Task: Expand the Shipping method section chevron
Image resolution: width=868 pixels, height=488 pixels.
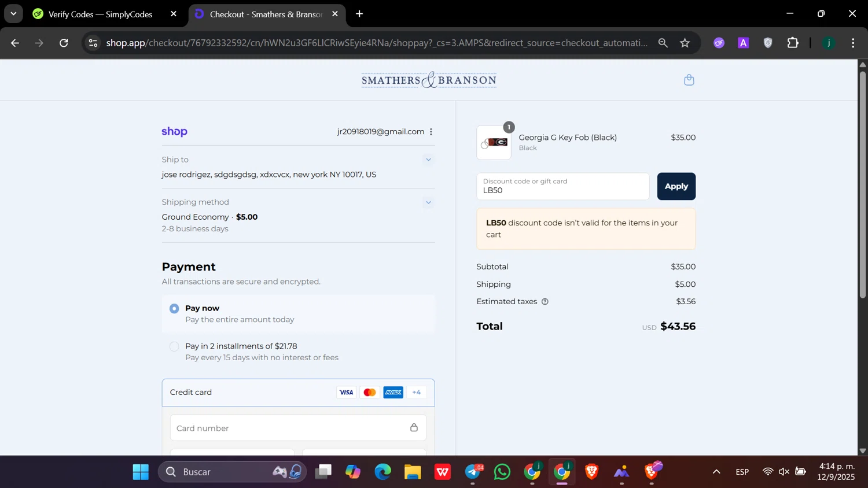Action: pyautogui.click(x=428, y=202)
